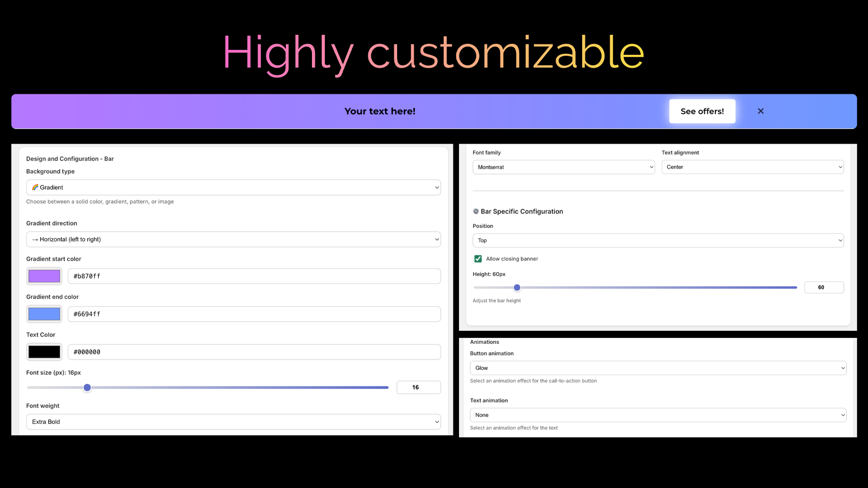Click the rainbow icon in the Gradient option
Screen dimensions: 868x488
point(35,187)
